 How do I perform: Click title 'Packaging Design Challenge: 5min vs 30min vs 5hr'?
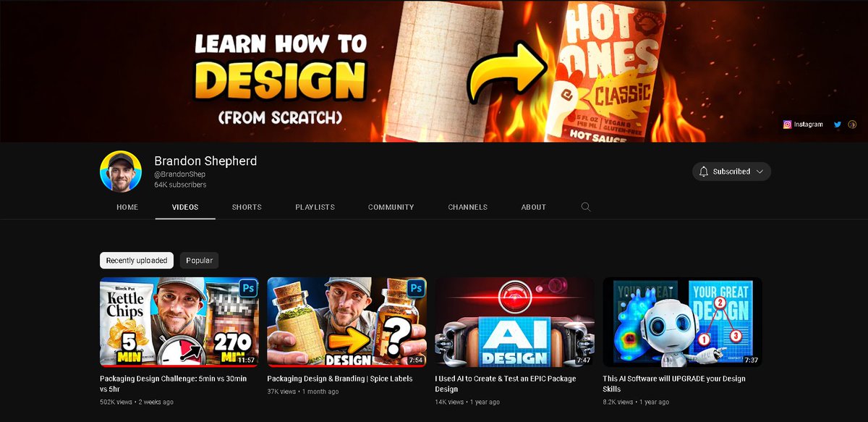point(174,384)
